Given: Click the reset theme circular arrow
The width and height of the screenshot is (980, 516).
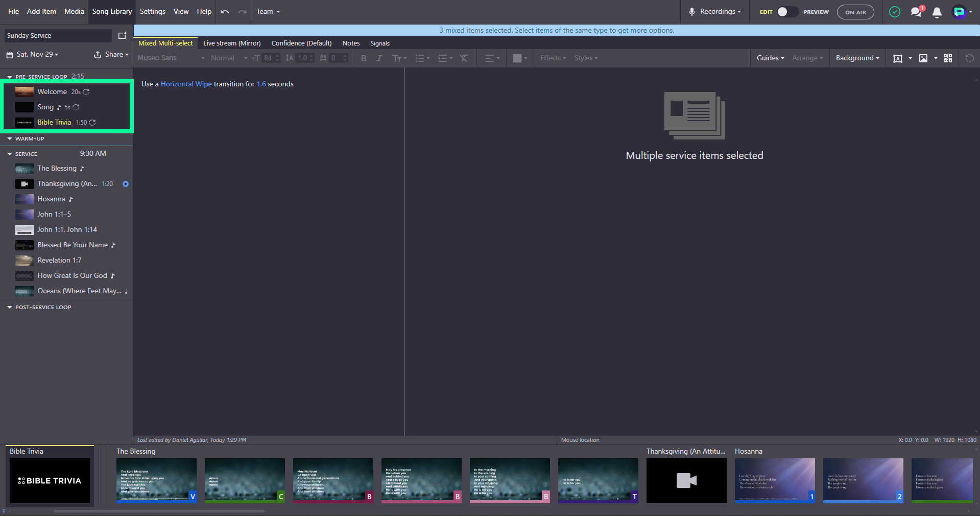Looking at the screenshot, I should pos(970,58).
